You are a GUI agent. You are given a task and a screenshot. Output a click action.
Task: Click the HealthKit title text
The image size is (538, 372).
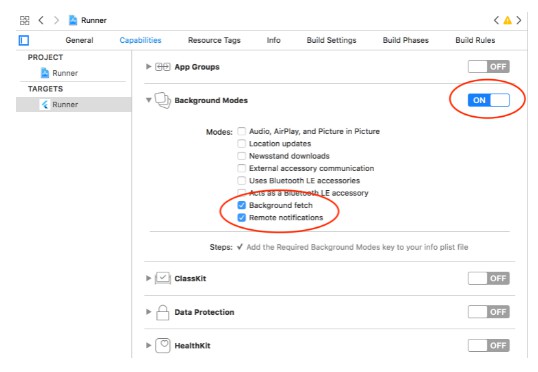(192, 346)
